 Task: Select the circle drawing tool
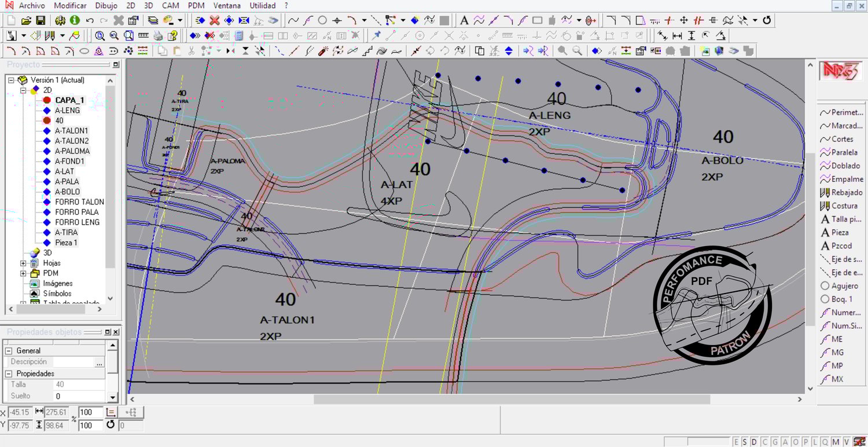(x=322, y=20)
